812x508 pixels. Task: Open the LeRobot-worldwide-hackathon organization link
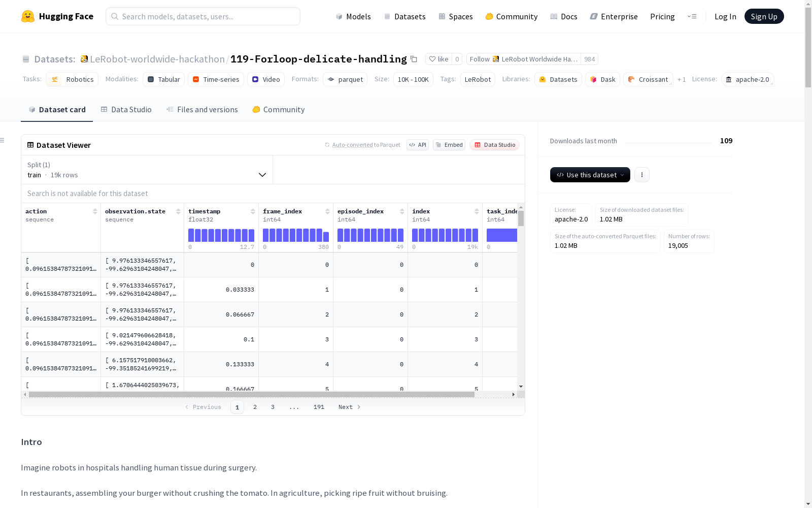tap(157, 59)
